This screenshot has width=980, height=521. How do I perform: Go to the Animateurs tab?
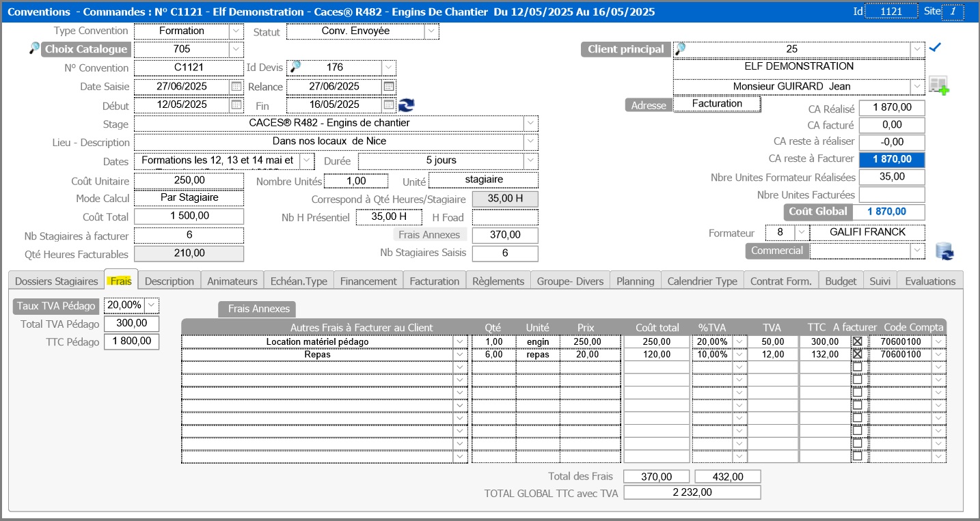pyautogui.click(x=232, y=281)
